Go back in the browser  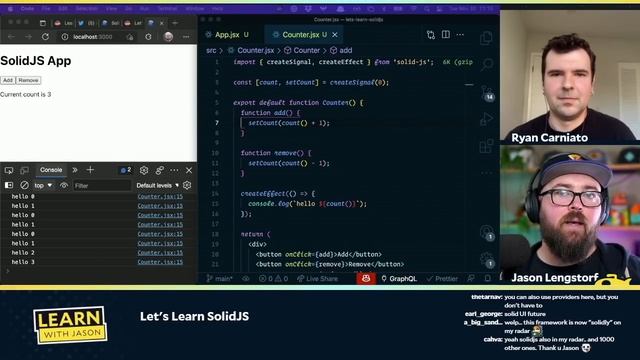click(x=11, y=37)
